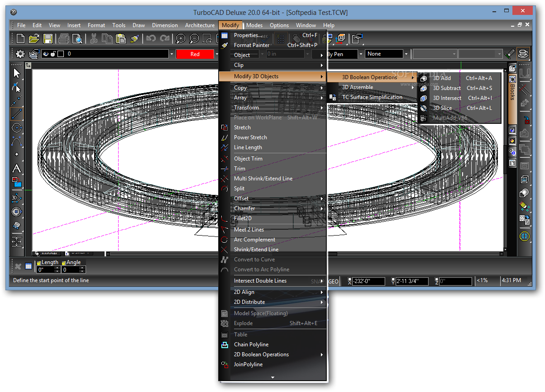The width and height of the screenshot is (545, 392).
Task: Select TC Surface Simplification item
Action: 371,97
